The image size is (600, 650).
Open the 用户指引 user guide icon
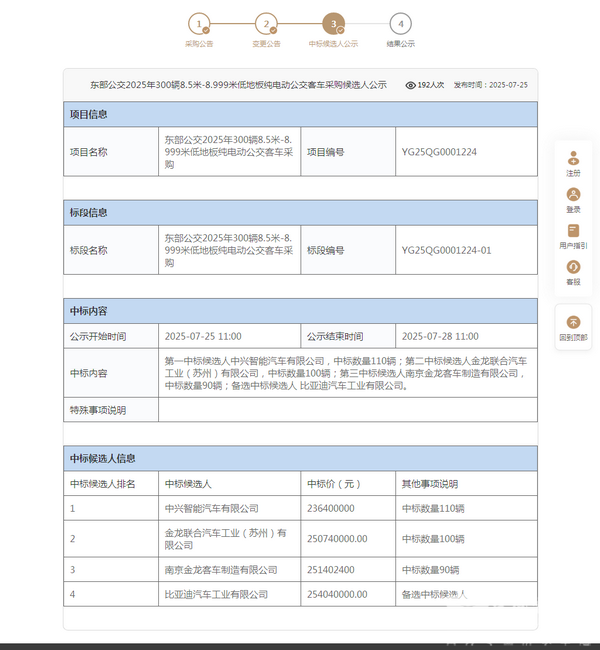coord(573,231)
